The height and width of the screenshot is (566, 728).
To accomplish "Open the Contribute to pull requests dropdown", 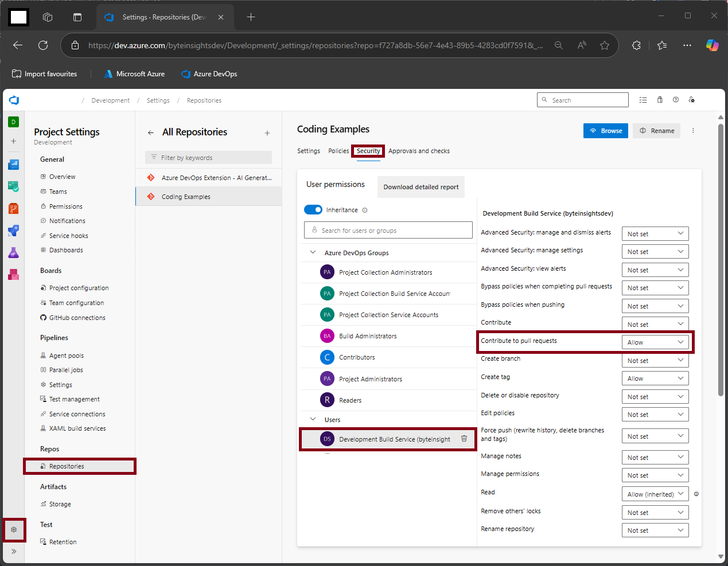I will tap(655, 342).
